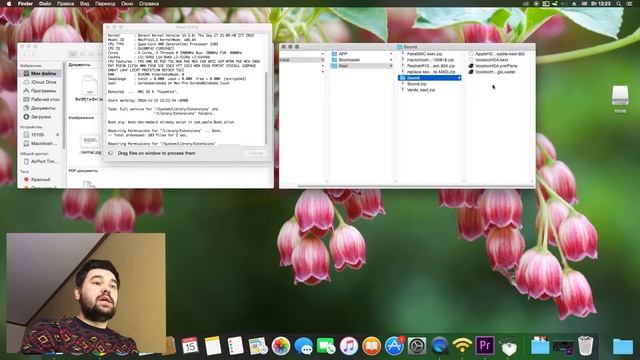
Task: Select the highlighted Sound folder
Action: pyautogui.click(x=430, y=78)
